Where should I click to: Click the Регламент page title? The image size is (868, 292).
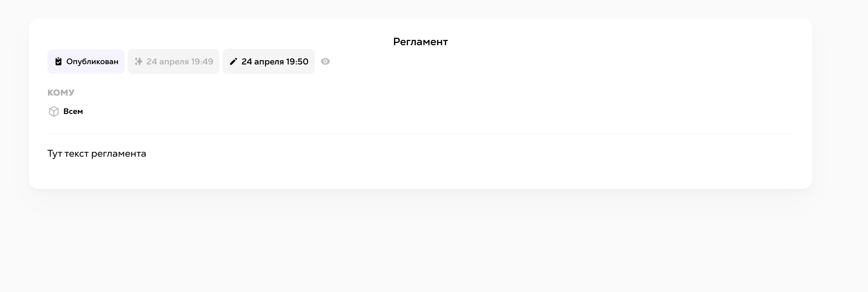coord(421,42)
